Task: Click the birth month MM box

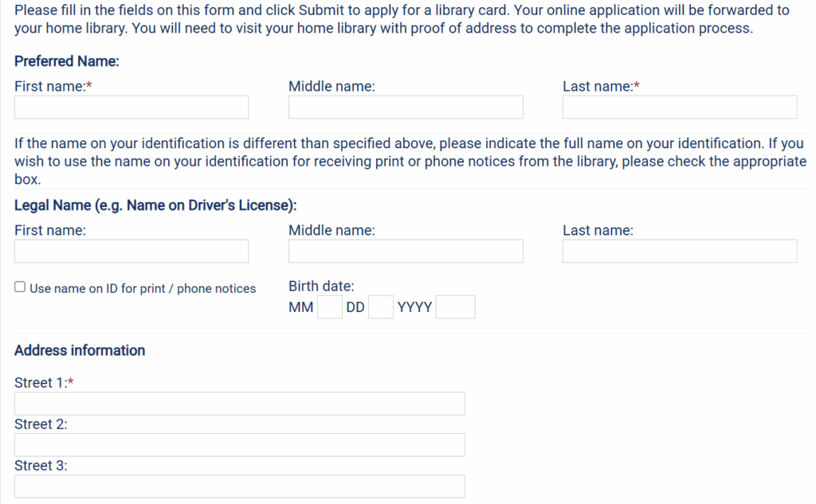Action: [329, 307]
